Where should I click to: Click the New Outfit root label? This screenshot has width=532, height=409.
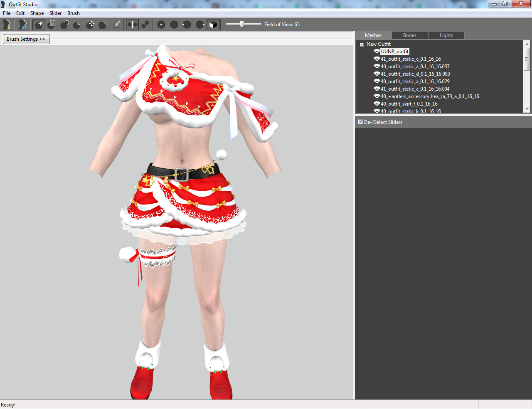tap(379, 44)
